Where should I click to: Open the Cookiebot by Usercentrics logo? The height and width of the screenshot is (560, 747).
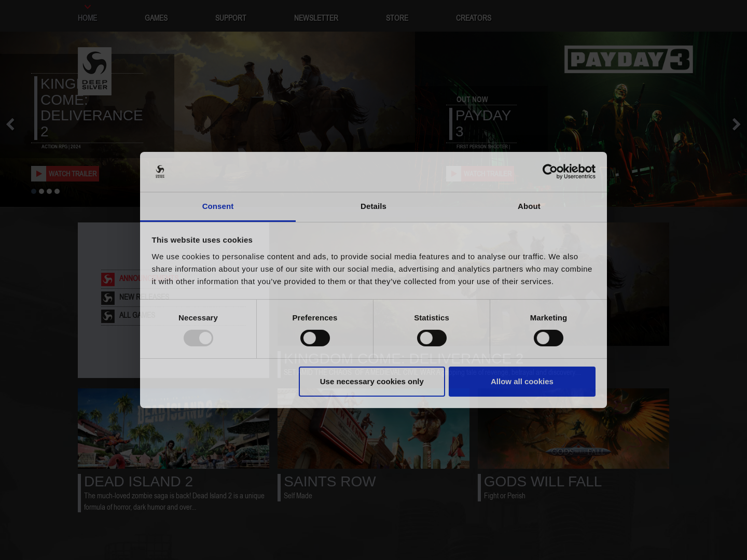[569, 172]
